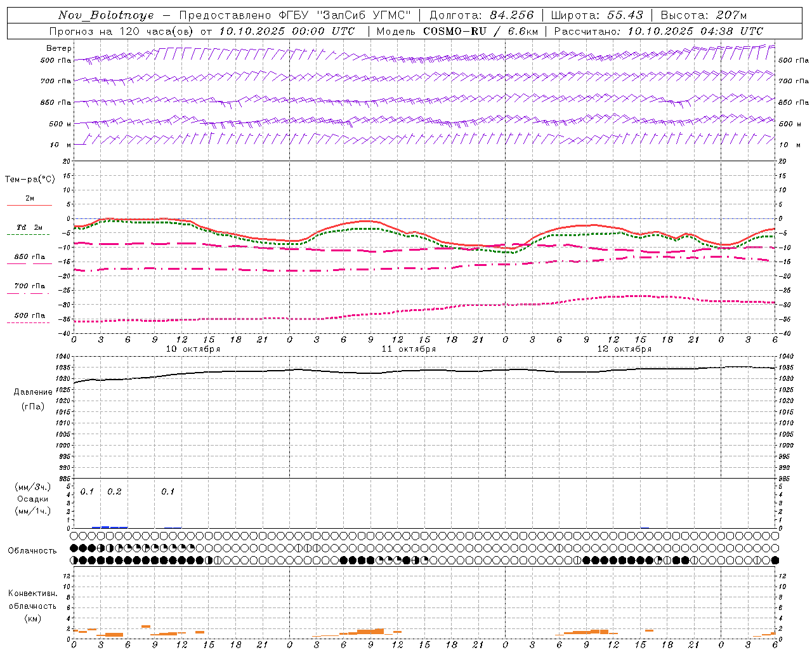Click the (мм/3ч.) precipitation unit label
812x650 pixels.
click(33, 487)
